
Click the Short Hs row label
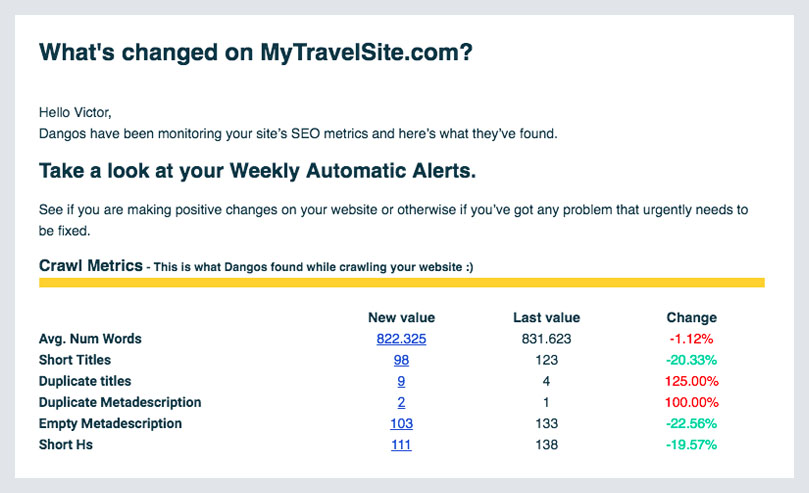click(66, 445)
